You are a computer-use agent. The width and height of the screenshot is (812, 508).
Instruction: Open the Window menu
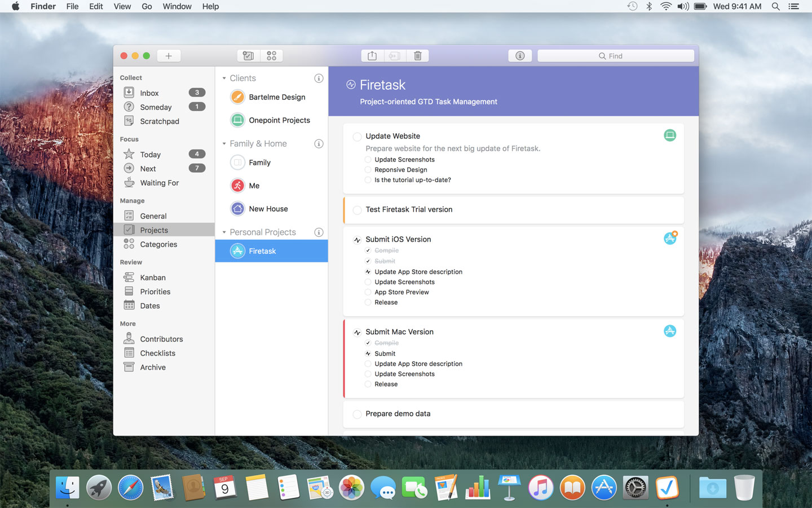177,6
